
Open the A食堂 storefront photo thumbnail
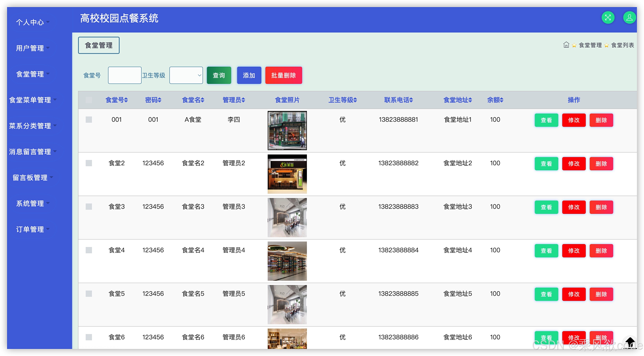[287, 131]
